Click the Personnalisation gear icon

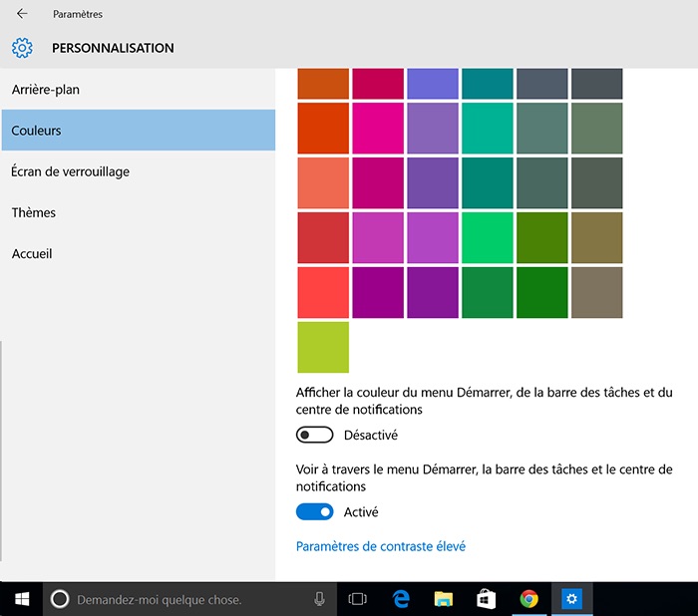(x=22, y=48)
